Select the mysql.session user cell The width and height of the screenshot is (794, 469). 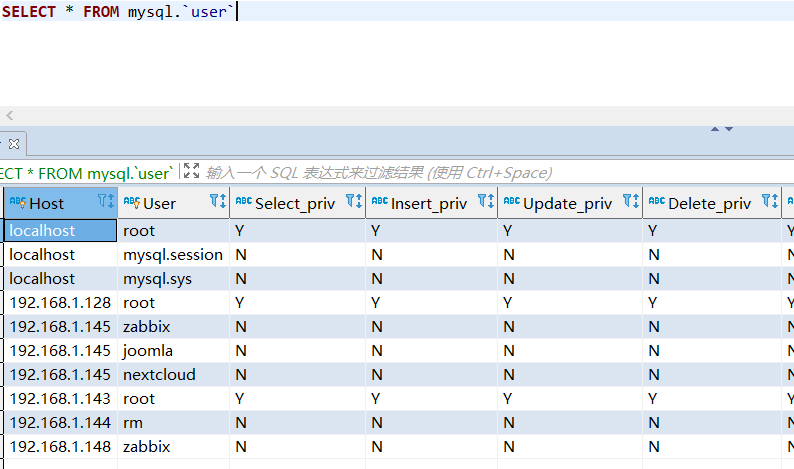[x=172, y=255]
